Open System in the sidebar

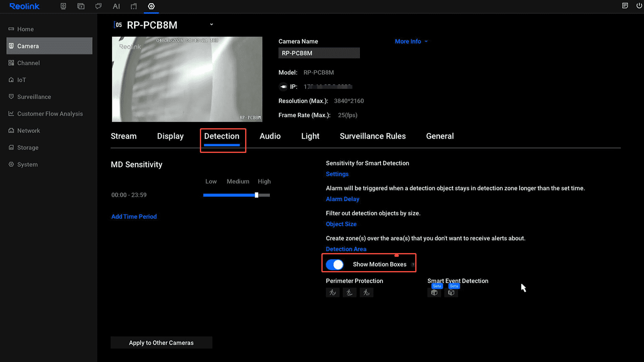tap(49, 164)
